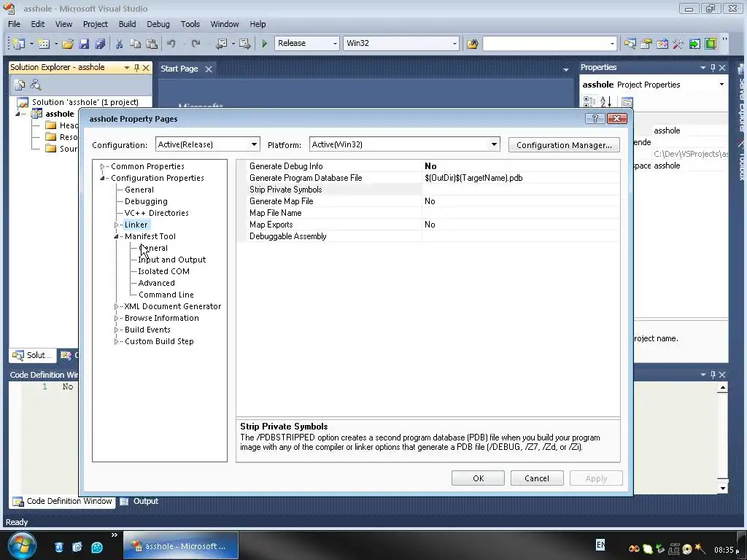747x560 pixels.
Task: Select Input and Output under Manifest Tool
Action: (x=172, y=260)
